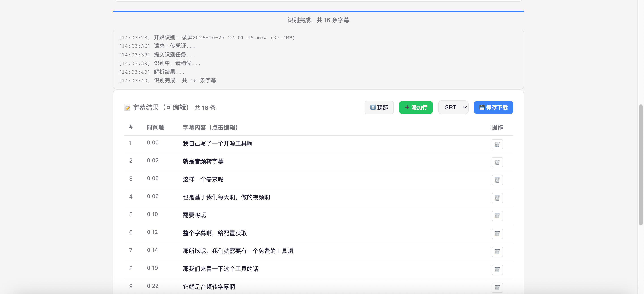Delete the 需要将呃 subtitle row
Image resolution: width=644 pixels, height=294 pixels.
[497, 216]
